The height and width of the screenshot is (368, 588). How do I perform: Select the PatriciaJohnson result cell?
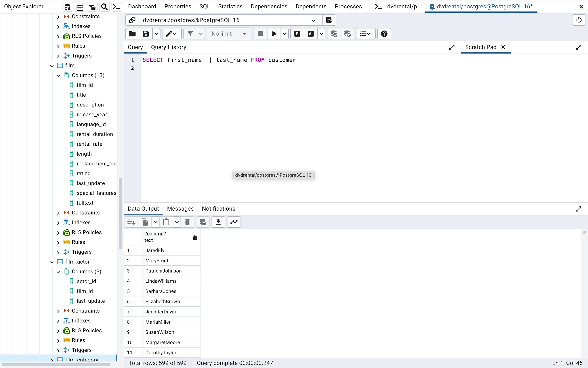[x=171, y=271]
